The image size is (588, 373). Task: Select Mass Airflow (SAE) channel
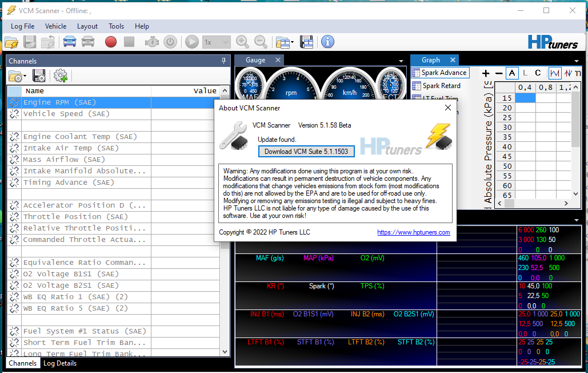point(113,160)
